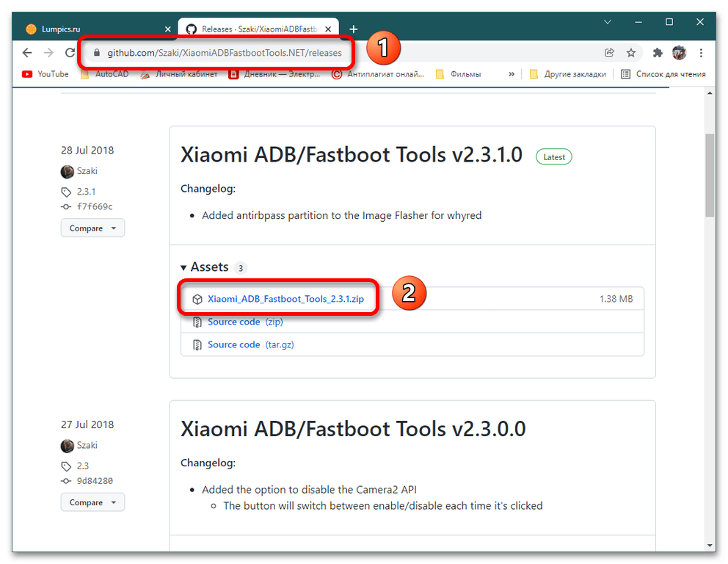Open the Compare dropdown for release 2.3
Image resolution: width=728 pixels, height=564 pixels.
(x=92, y=502)
